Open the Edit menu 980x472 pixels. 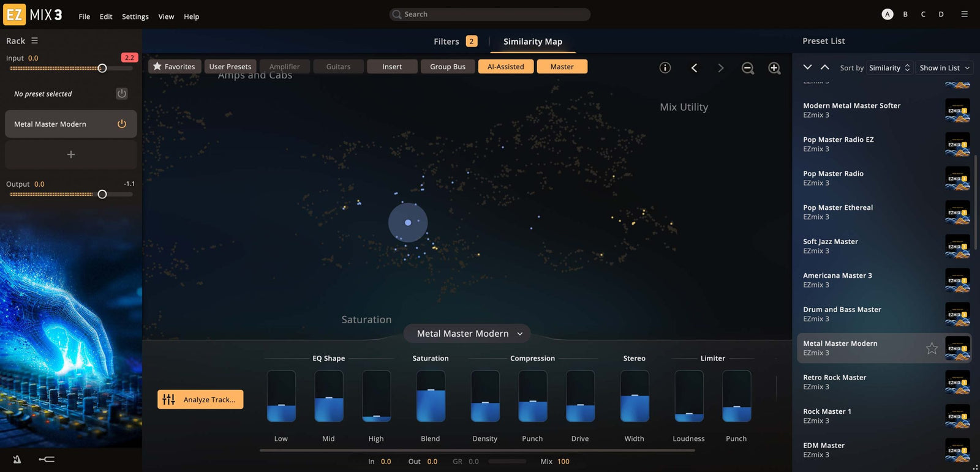[106, 17]
